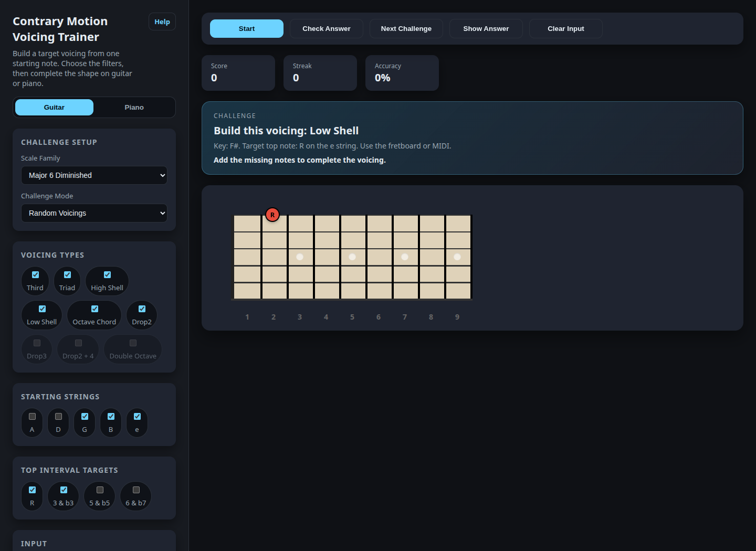Click the fret number 5 label
This screenshot has height=551, width=756.
click(x=352, y=317)
